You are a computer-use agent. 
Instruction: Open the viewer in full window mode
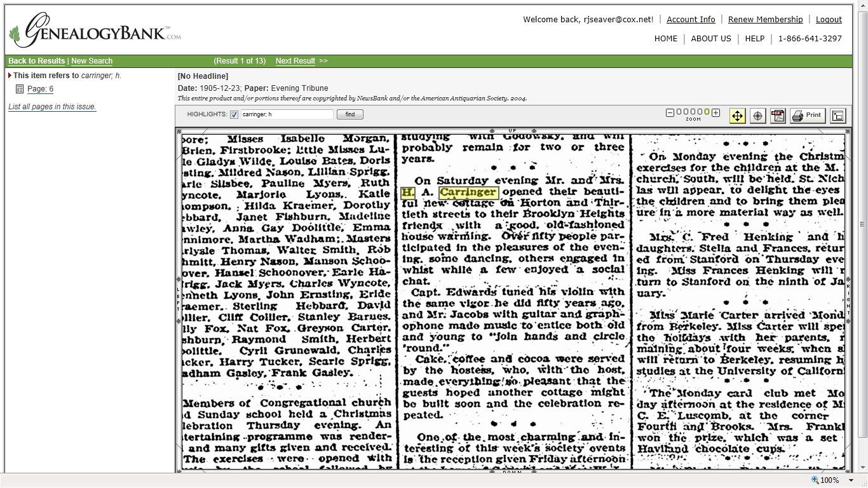[x=838, y=116]
